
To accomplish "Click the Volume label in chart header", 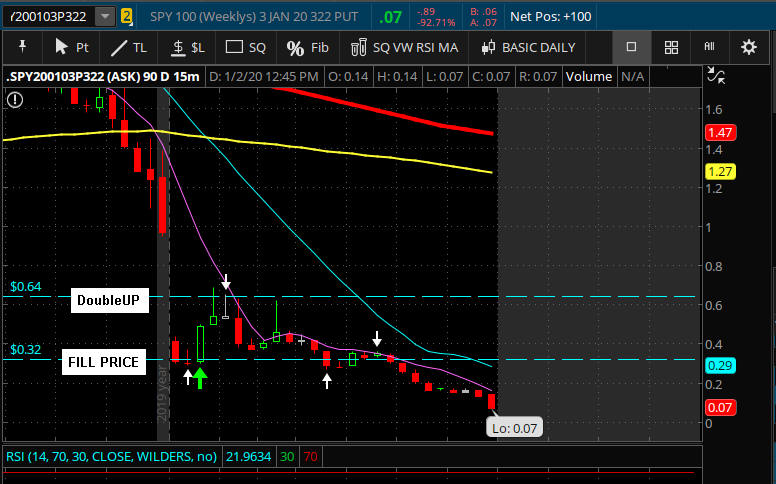I will click(589, 77).
